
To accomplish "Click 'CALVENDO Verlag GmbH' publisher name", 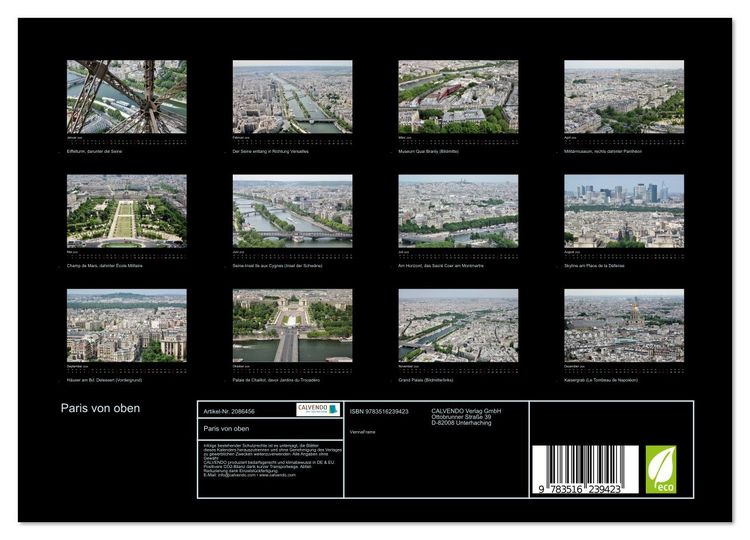I will tap(466, 411).
